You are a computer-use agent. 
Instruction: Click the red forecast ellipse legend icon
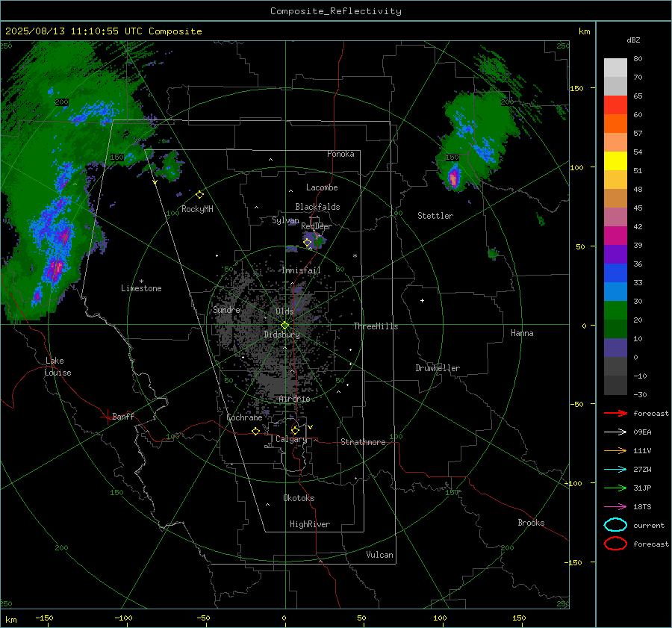click(x=615, y=544)
